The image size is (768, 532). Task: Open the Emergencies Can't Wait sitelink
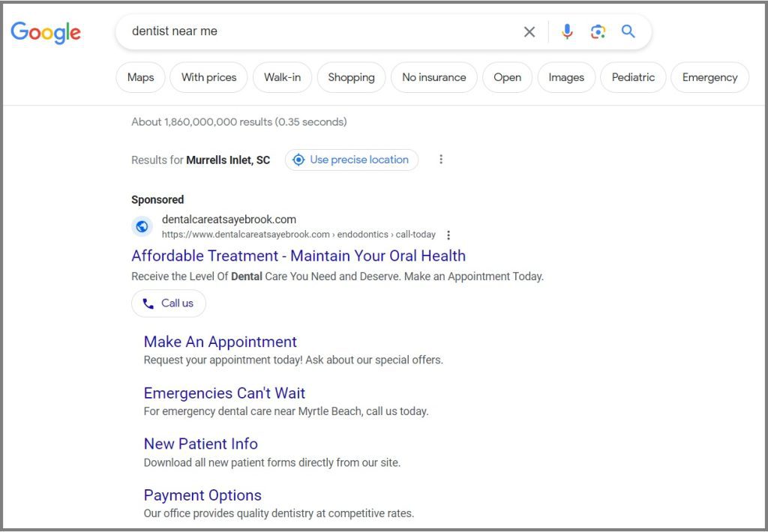pyautogui.click(x=224, y=393)
